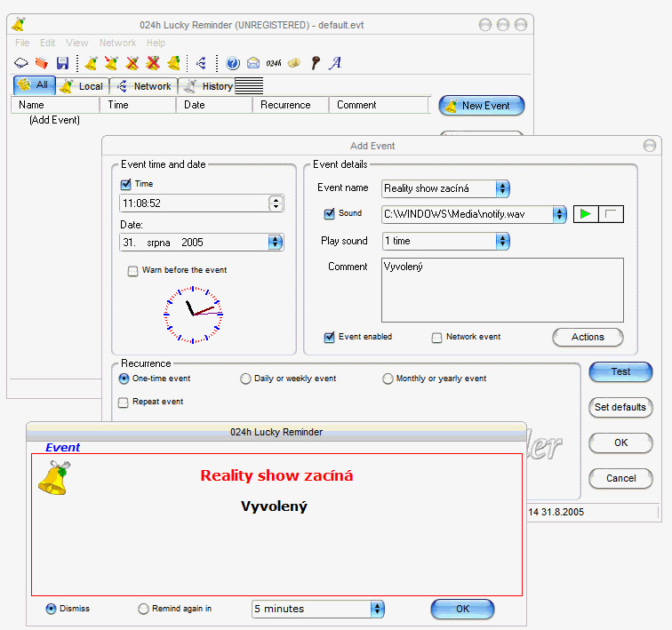Open the Date dropdown calendar

[276, 243]
